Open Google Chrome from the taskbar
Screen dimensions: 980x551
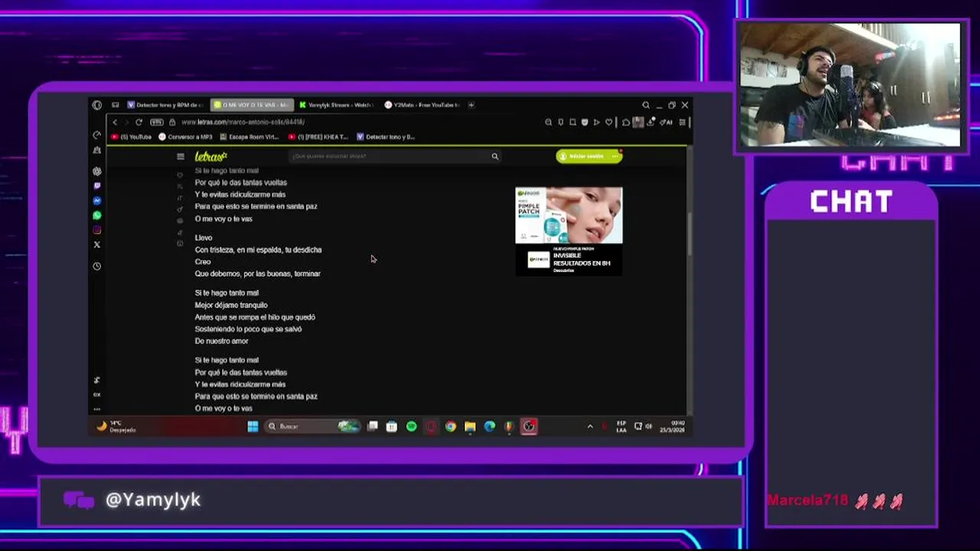coord(450,426)
